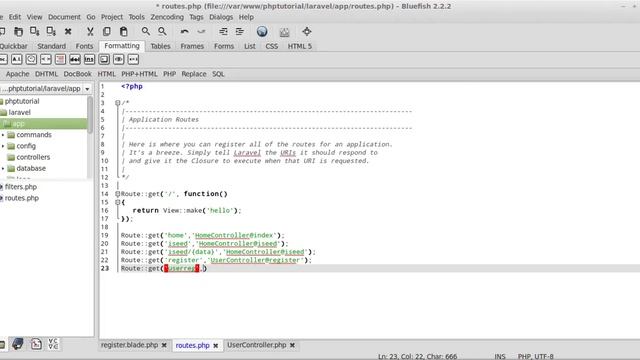Open the PHP+HTML snippets menu
The image size is (640, 360).
tap(139, 74)
